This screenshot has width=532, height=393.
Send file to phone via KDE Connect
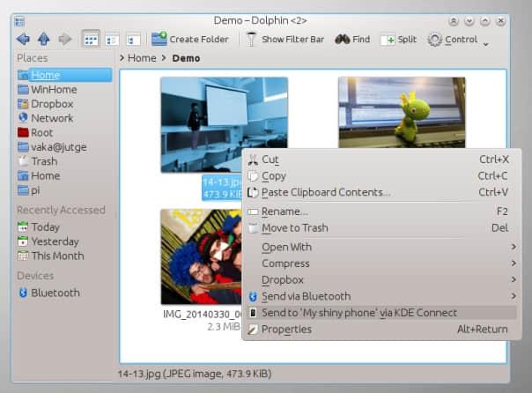pos(358,313)
